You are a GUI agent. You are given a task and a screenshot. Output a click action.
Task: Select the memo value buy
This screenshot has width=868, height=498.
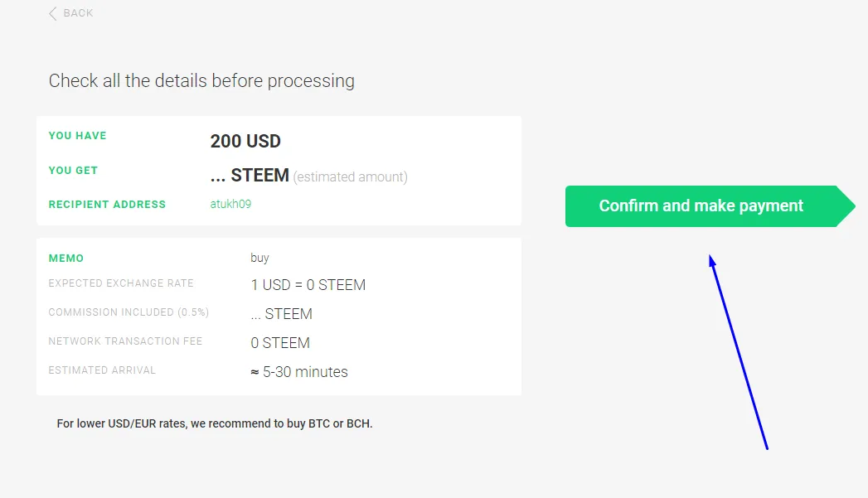pos(259,258)
